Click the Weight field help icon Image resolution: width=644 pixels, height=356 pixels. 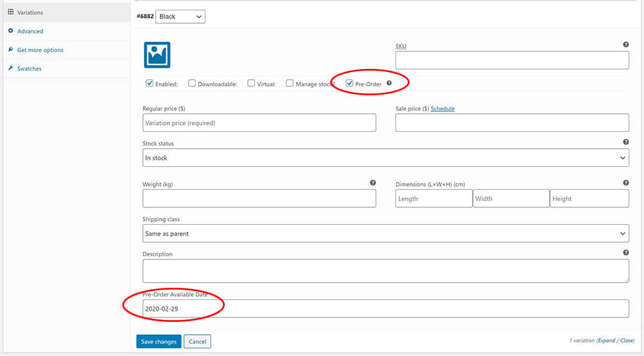[x=373, y=183]
